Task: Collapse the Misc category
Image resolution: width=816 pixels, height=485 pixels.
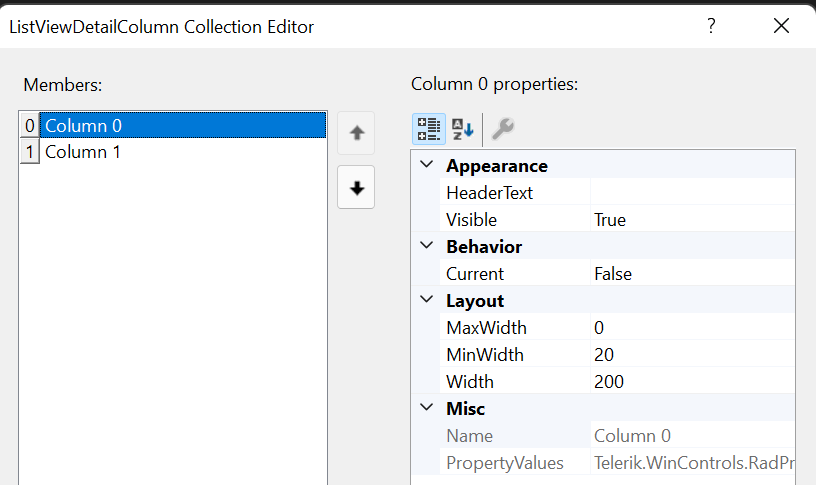Action: (427, 408)
